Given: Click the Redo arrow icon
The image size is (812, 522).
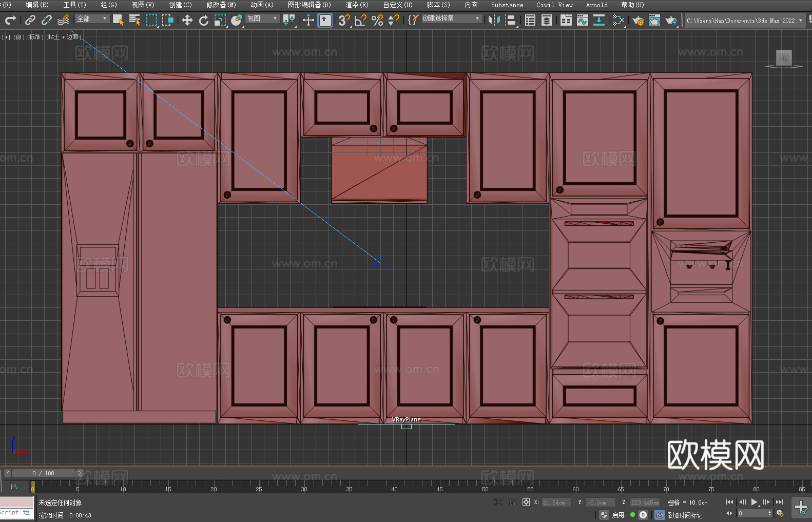Looking at the screenshot, I should [x=10, y=20].
